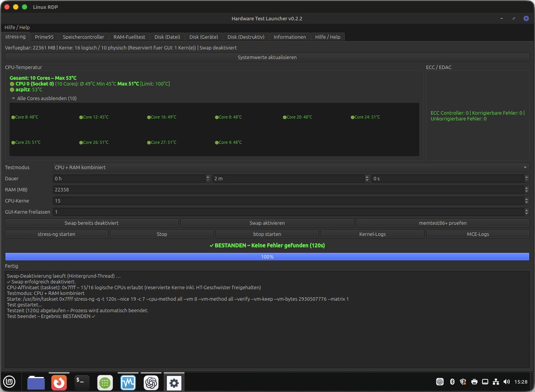Open the Disk (Geräte) tab
Screen dimensions: 535x392
click(204, 37)
